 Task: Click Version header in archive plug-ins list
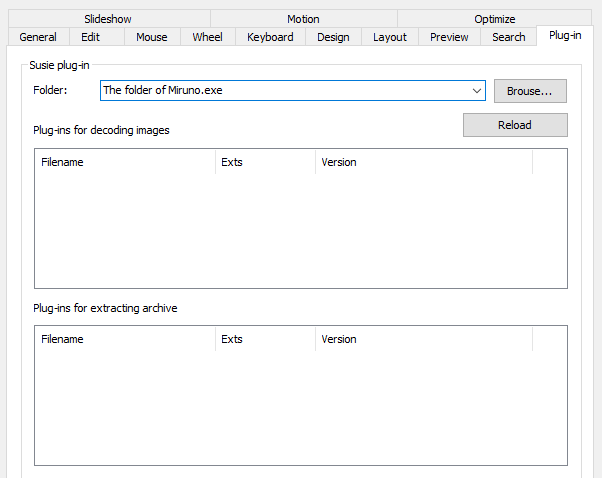pos(423,339)
